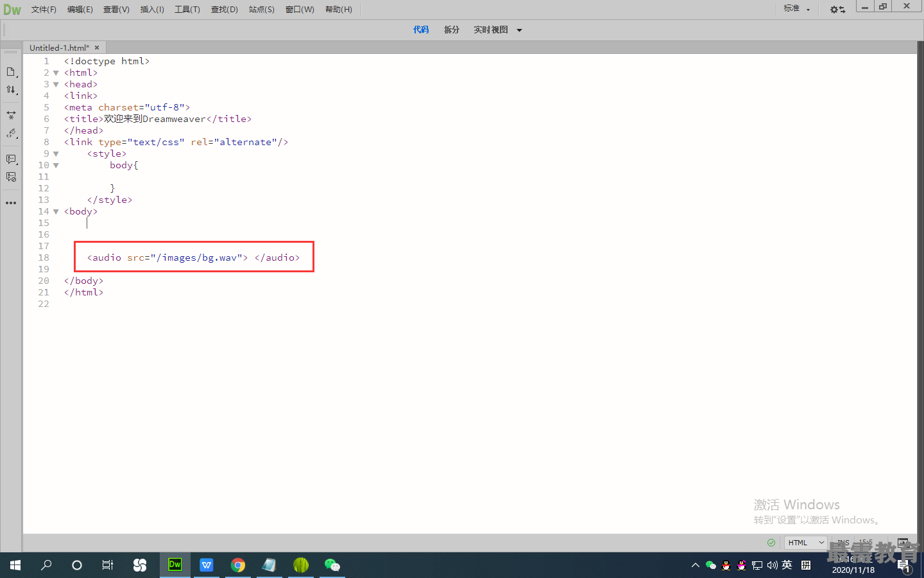Click the Apply Comment icon
The width and height of the screenshot is (924, 578).
(x=11, y=159)
